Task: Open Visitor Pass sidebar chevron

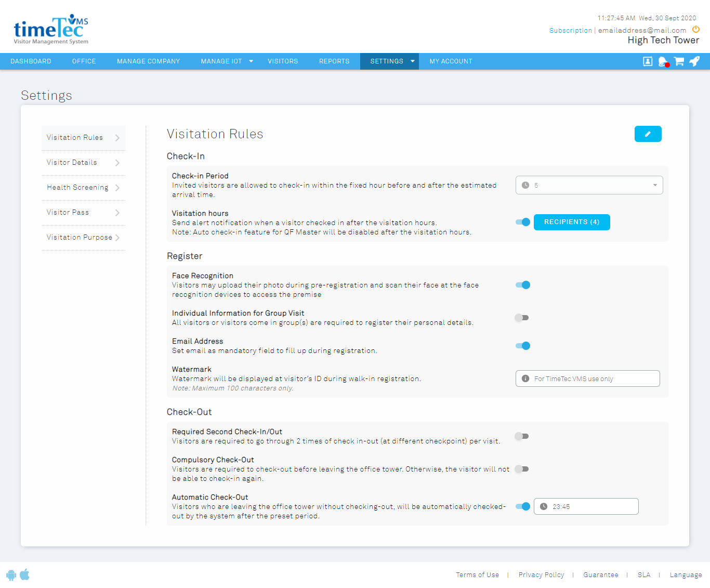Action: 117,213
